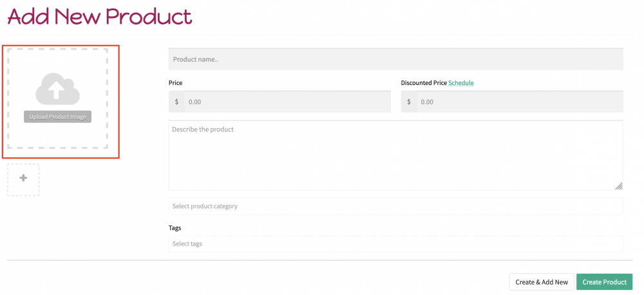Click the Discounted Price label text
644x295 pixels.
click(424, 83)
